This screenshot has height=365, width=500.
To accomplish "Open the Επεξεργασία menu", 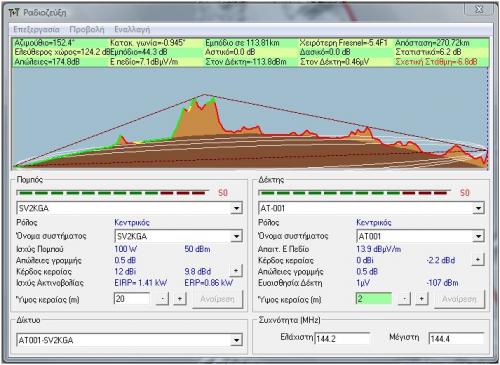I will click(36, 30).
